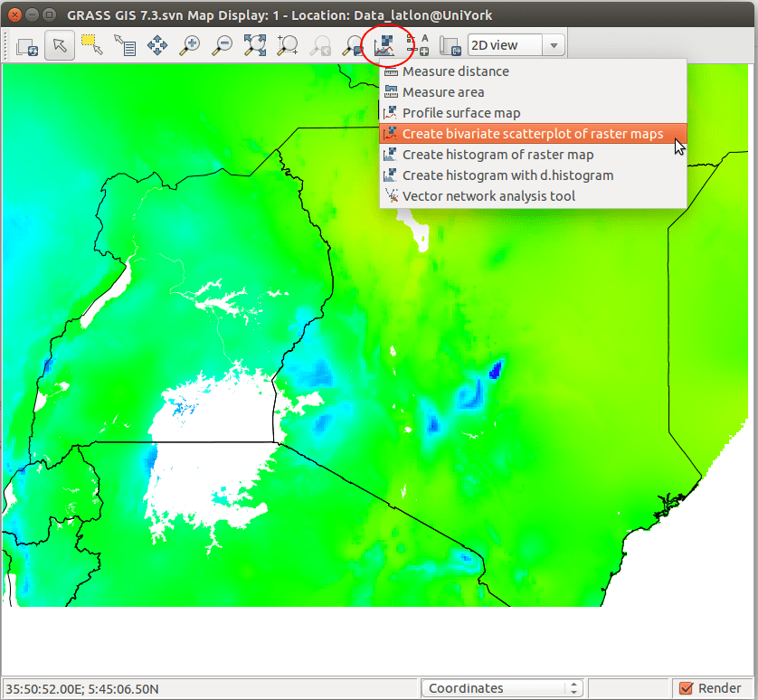Click the Save display to file icon
The height and width of the screenshot is (700, 758).
click(x=450, y=45)
